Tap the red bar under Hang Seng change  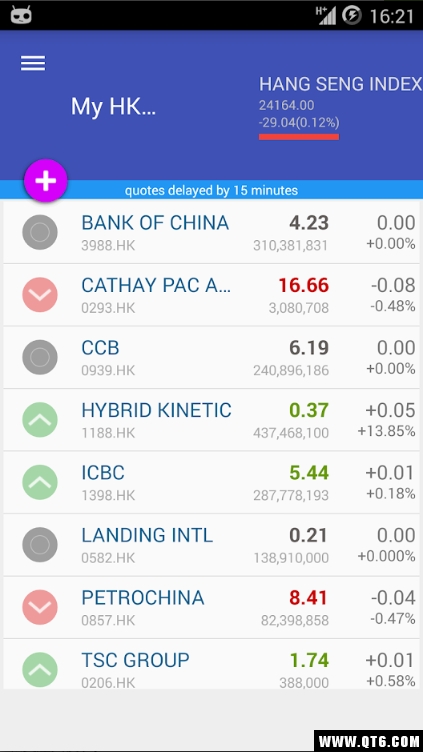[299, 137]
